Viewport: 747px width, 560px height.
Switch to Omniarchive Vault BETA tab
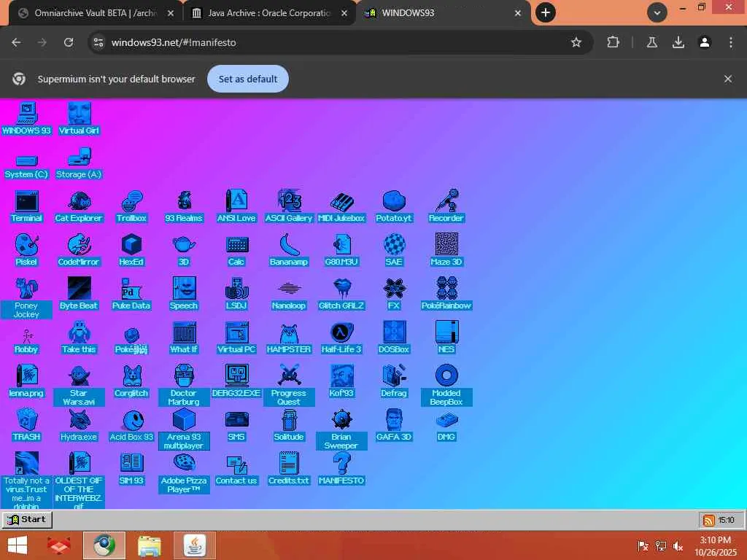coord(96,13)
